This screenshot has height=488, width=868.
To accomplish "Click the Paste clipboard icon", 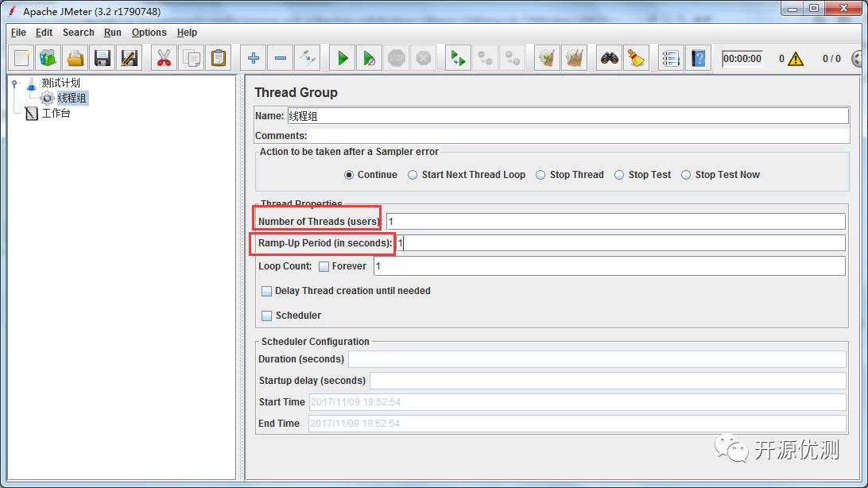I will pos(219,58).
